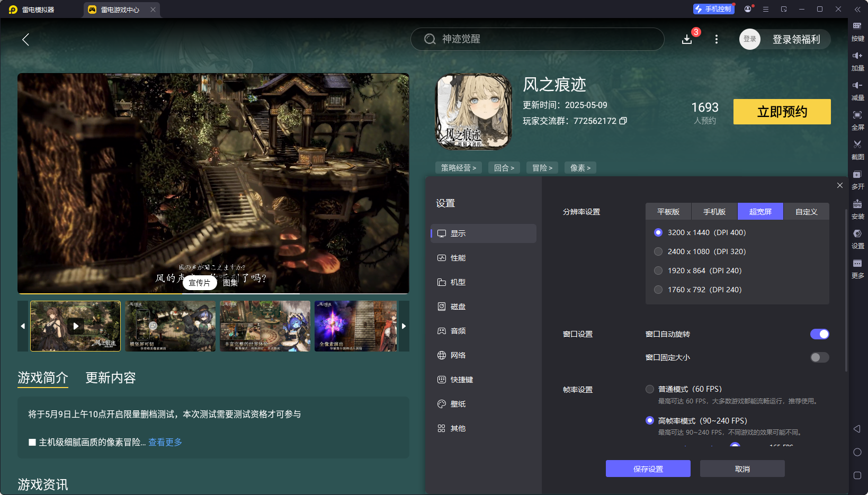Click the install APK (安装) icon

[857, 204]
